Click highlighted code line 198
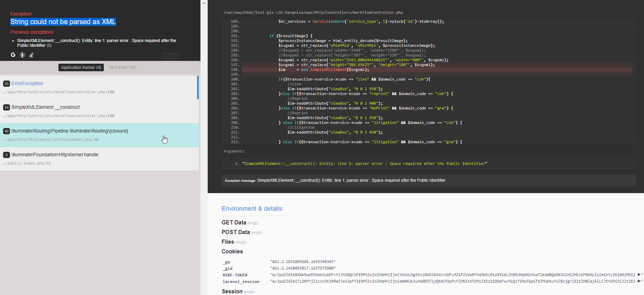This screenshot has width=644, height=295. [x=437, y=70]
